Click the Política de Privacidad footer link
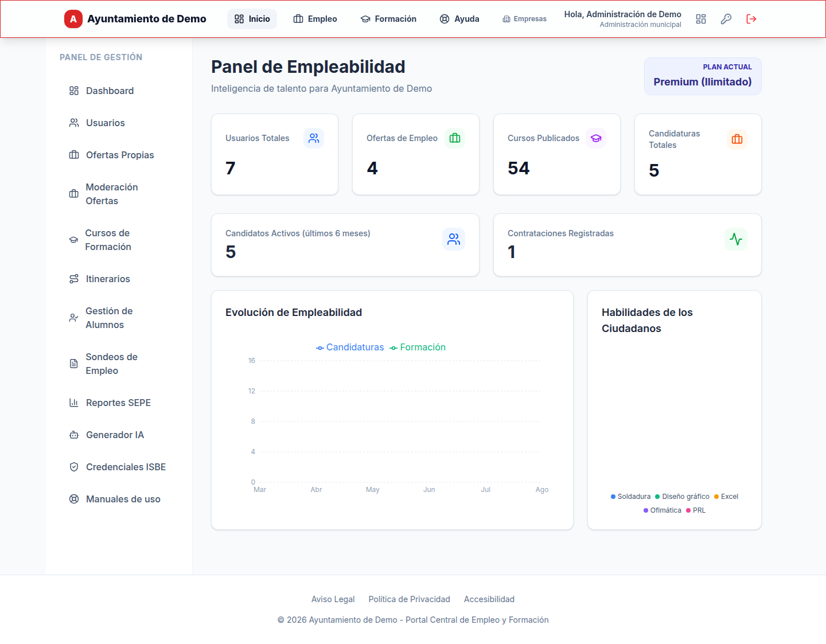 [x=410, y=599]
